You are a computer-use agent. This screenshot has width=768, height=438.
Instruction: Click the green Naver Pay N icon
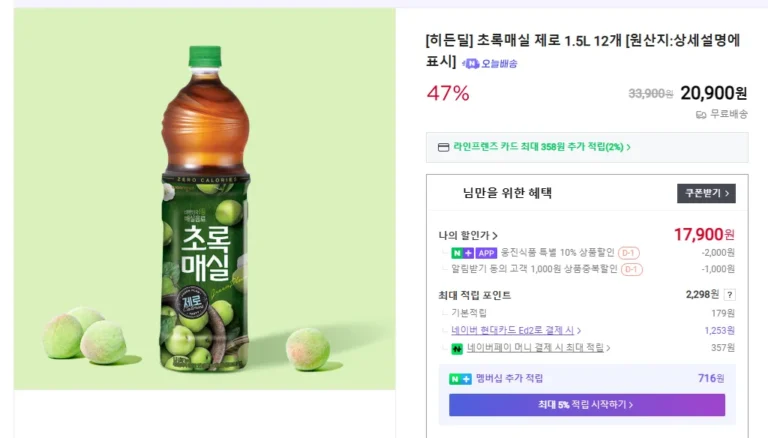pyautogui.click(x=458, y=348)
